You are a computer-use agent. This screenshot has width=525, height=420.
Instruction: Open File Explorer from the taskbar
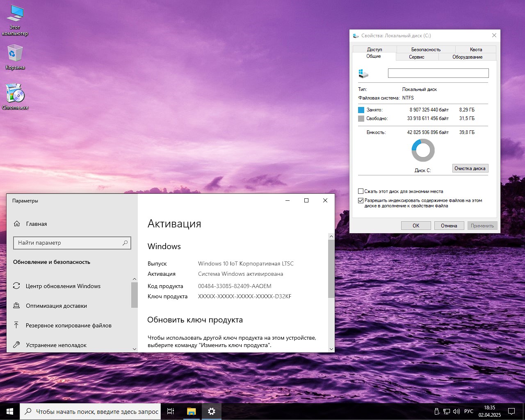click(x=191, y=411)
